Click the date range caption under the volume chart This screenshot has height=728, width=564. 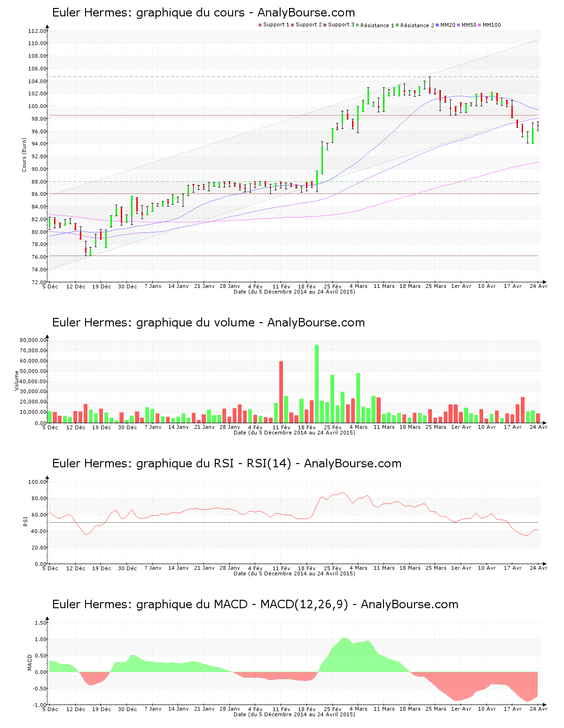coord(294,433)
